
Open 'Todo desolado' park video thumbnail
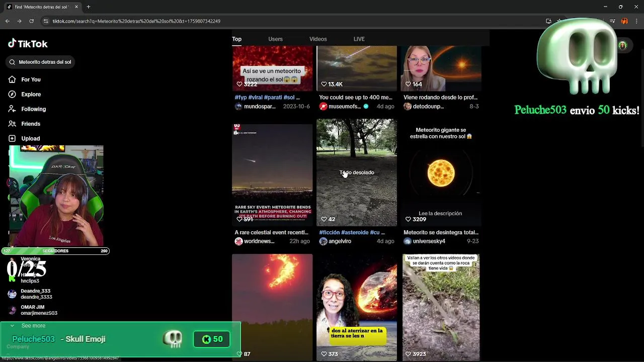click(x=357, y=172)
